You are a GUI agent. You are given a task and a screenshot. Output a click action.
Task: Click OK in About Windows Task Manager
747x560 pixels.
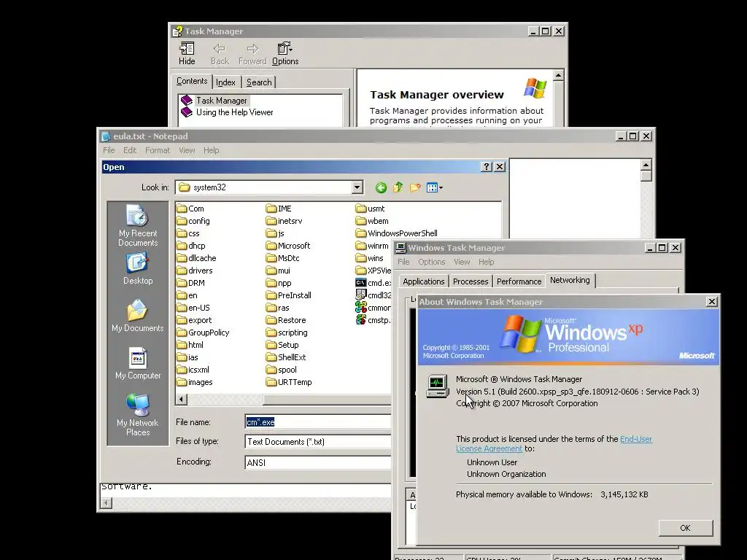click(x=685, y=528)
